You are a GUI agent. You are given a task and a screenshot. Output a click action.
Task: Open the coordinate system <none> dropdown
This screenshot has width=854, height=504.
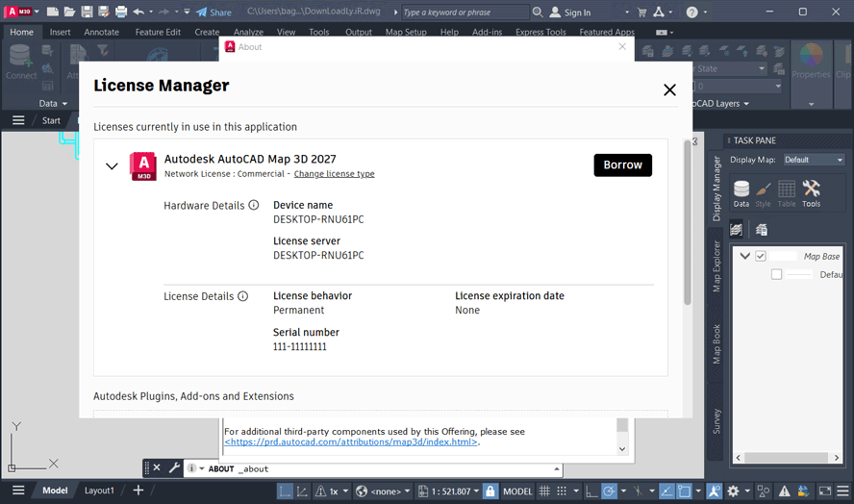pos(383,491)
